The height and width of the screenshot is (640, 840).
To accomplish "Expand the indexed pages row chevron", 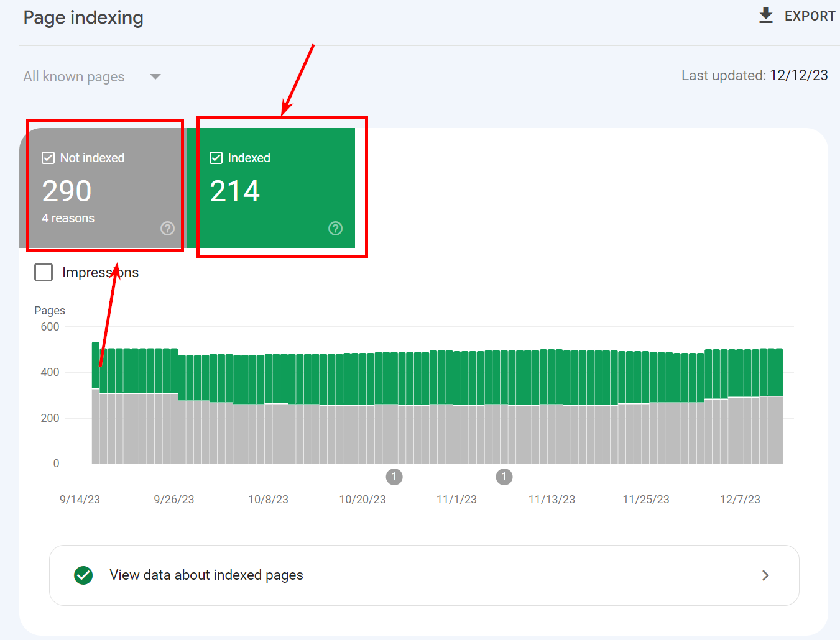I will coord(765,575).
